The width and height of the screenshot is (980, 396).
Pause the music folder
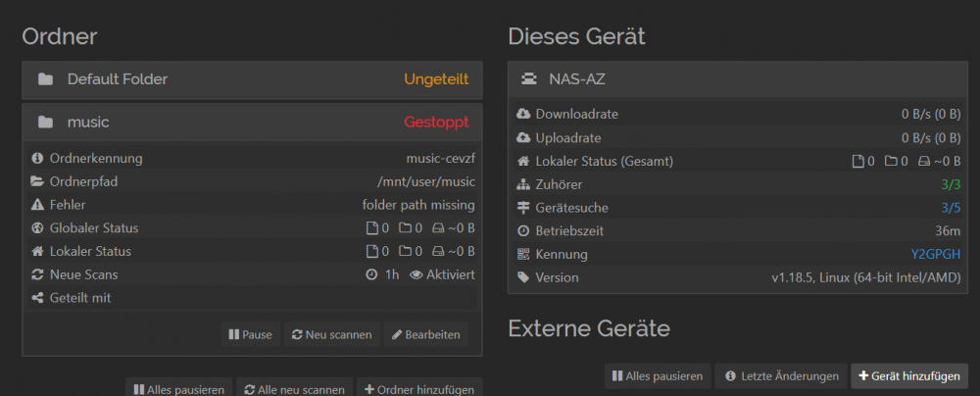coord(251,334)
